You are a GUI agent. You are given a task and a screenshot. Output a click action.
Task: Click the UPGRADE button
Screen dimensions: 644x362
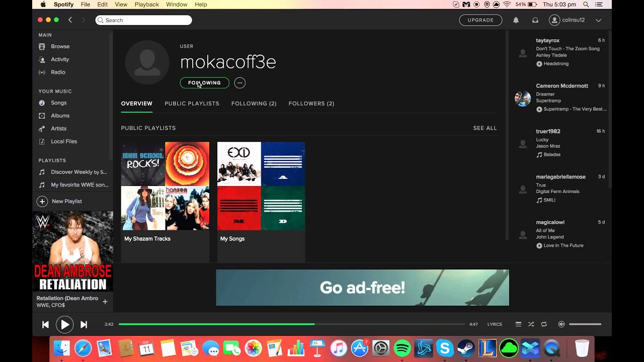click(480, 20)
